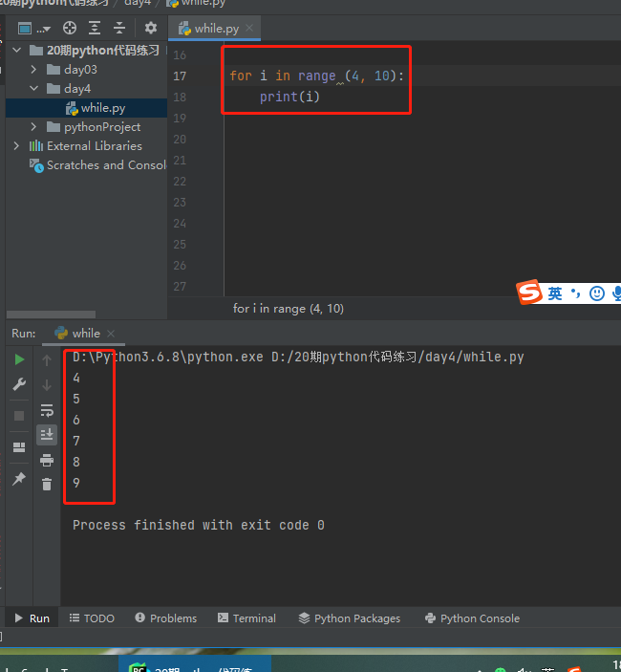Click the Collapse All icon in project toolbar
This screenshot has width=621, height=672.
tap(119, 29)
